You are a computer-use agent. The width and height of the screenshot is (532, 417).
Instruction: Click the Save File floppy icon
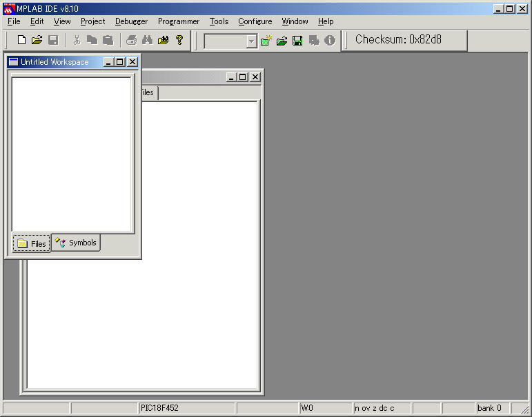pos(53,40)
